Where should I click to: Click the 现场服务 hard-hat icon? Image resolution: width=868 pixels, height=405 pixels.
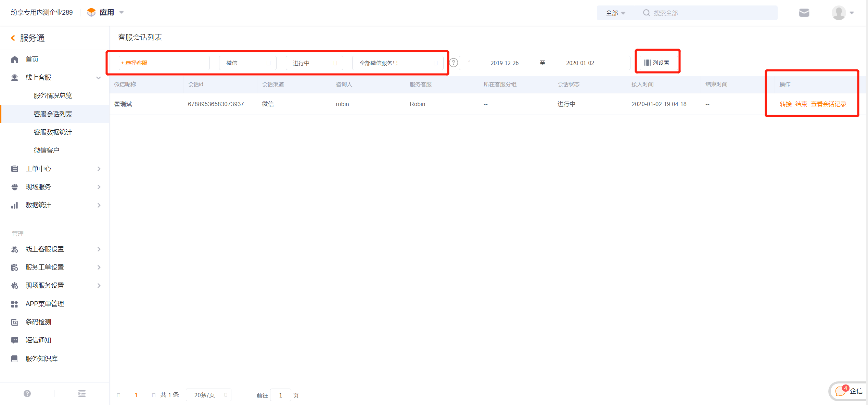14,187
